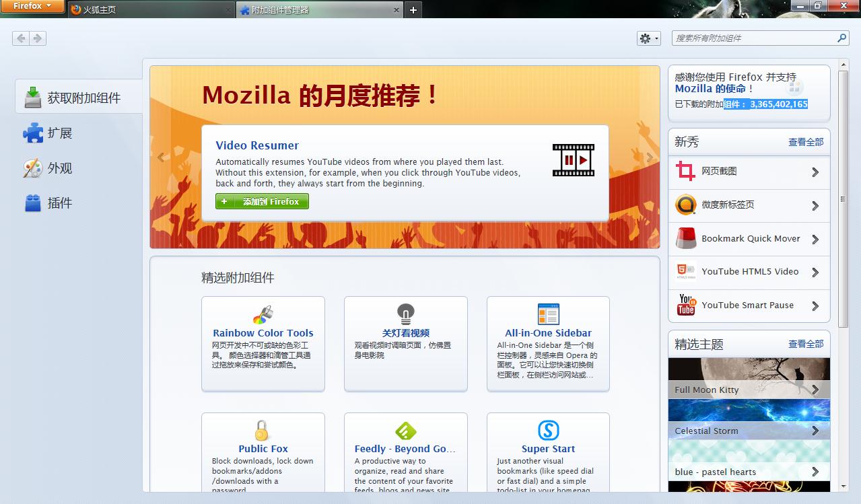861x504 pixels.
Task: Click the paint palette 外观 icon
Action: pyautogui.click(x=33, y=168)
